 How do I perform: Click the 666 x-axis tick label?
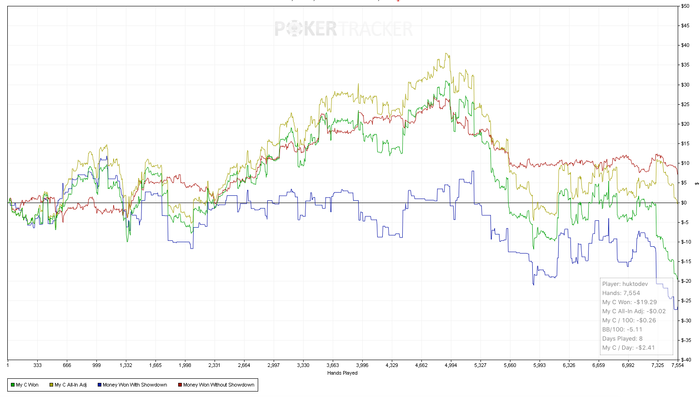tap(67, 365)
